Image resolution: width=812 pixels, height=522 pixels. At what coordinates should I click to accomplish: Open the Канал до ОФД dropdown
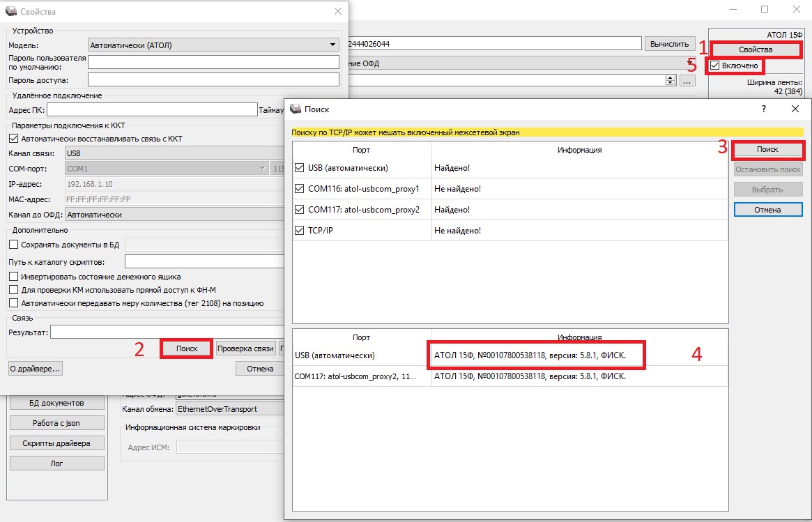tap(174, 215)
